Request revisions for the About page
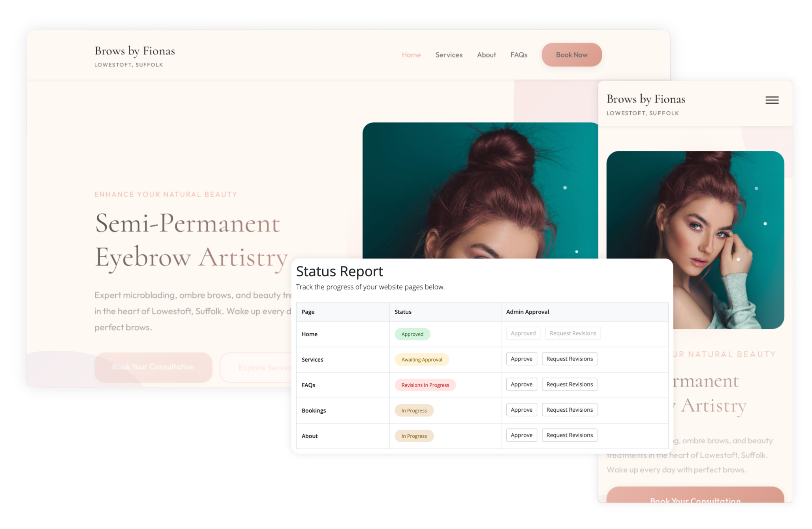This screenshot has width=812, height=529. (569, 435)
